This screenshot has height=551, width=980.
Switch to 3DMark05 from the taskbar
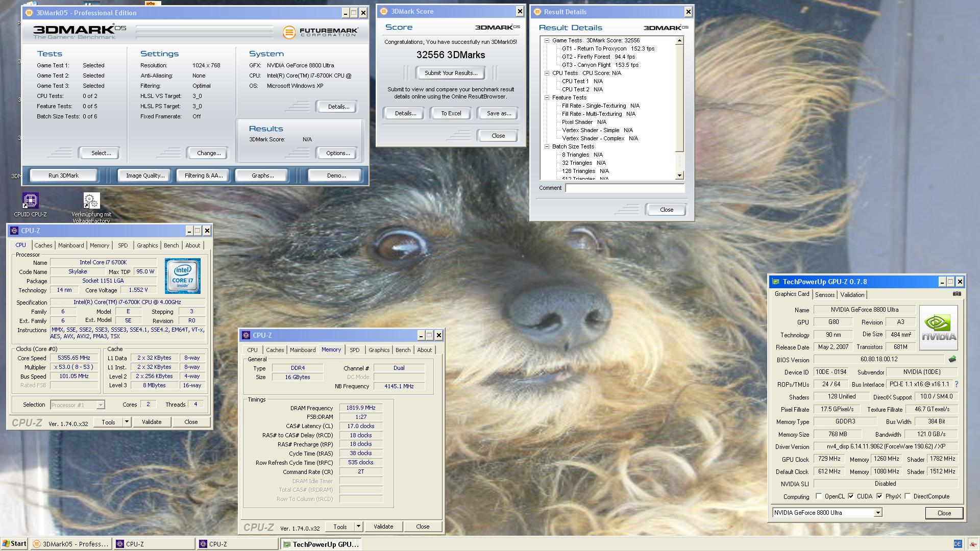(x=71, y=544)
